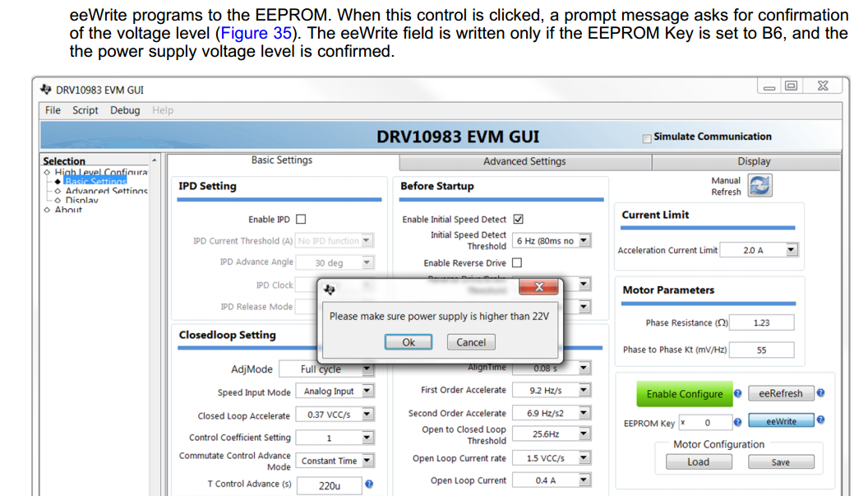
Task: Click EEPROM Key input field
Action: click(706, 423)
